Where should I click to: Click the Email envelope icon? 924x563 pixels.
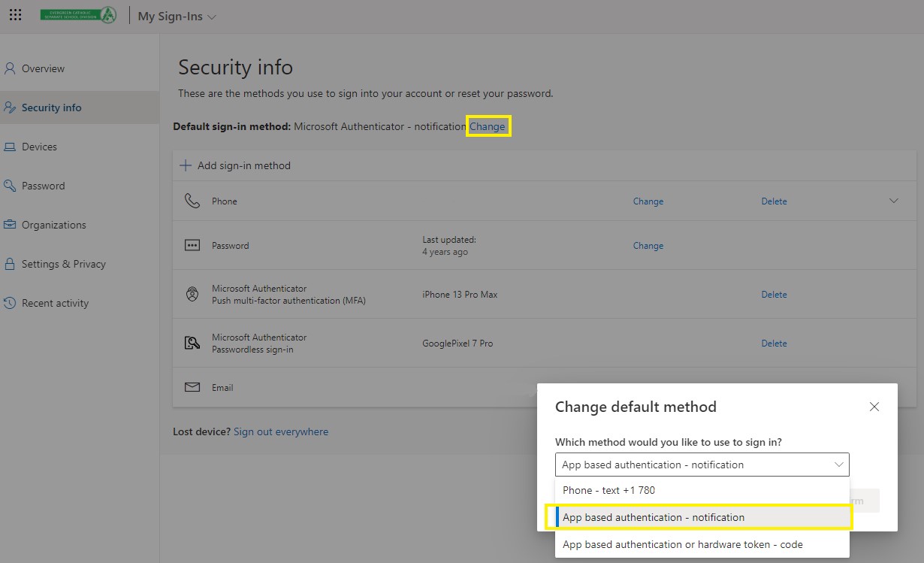click(192, 387)
